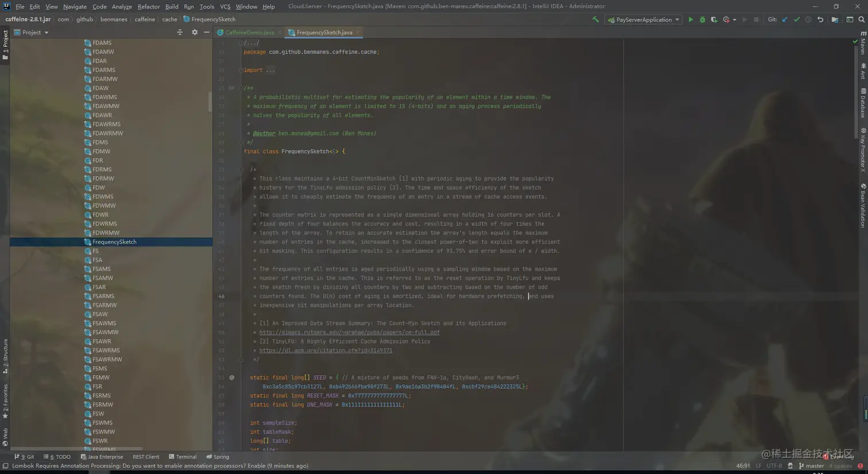Run with coverage using the shield icon
This screenshot has width=868, height=474.
pos(714,20)
